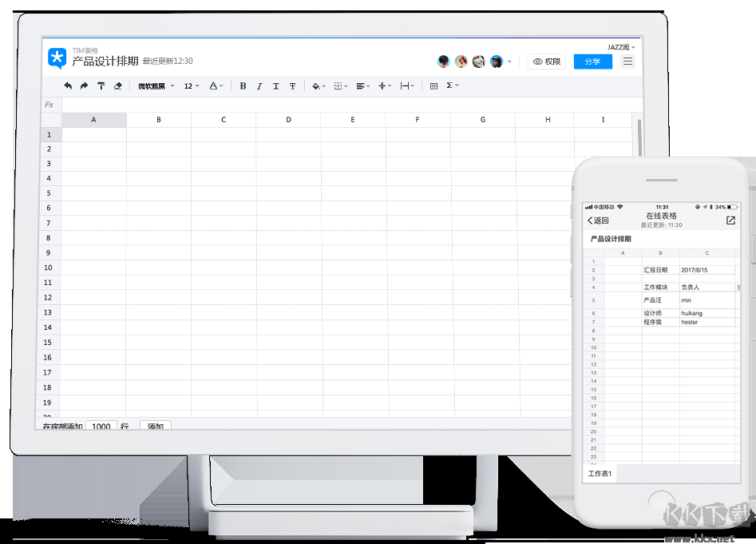Open the font size 12 dropdown
This screenshot has height=544, width=756.
(192, 85)
